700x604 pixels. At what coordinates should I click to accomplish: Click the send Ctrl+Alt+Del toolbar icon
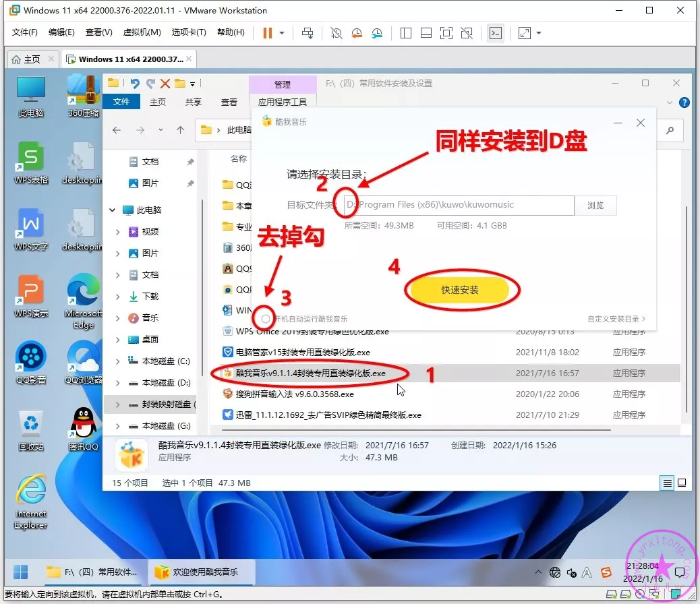click(308, 33)
